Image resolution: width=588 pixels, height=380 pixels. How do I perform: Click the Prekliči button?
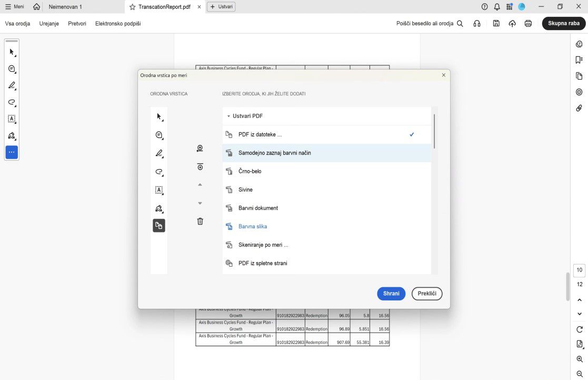pyautogui.click(x=427, y=294)
